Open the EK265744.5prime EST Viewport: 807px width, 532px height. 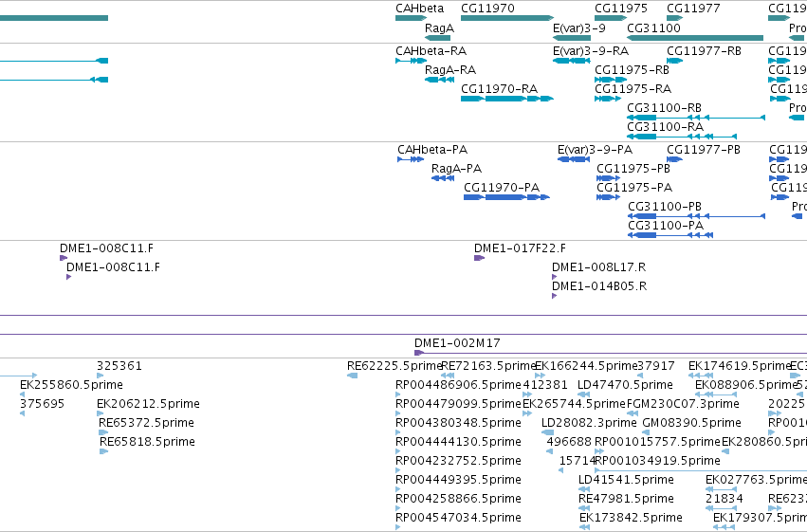(x=527, y=413)
